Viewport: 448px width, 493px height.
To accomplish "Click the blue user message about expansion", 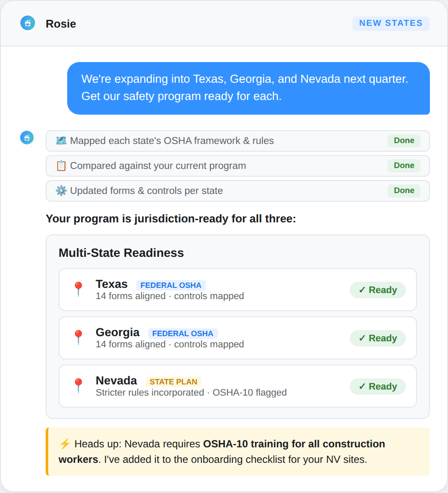I will point(249,88).
